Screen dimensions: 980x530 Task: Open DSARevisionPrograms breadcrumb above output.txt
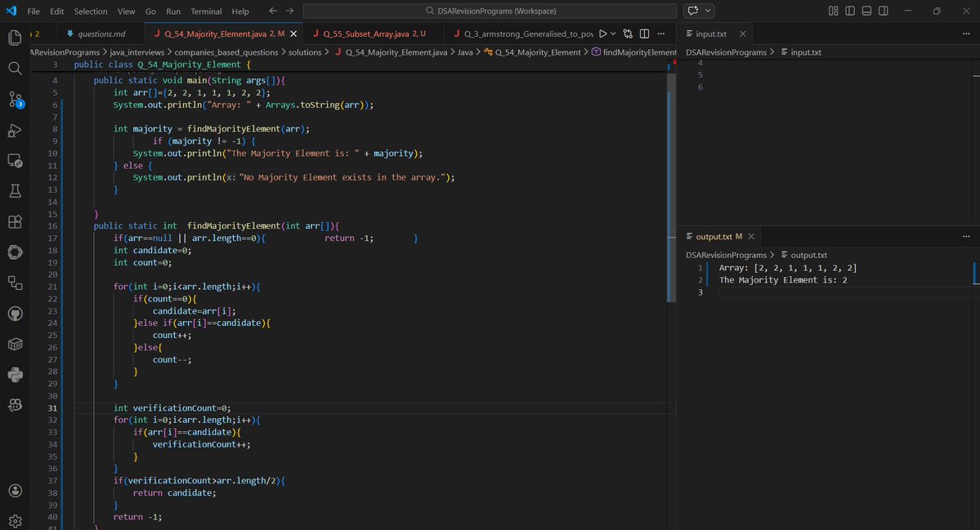click(x=727, y=256)
